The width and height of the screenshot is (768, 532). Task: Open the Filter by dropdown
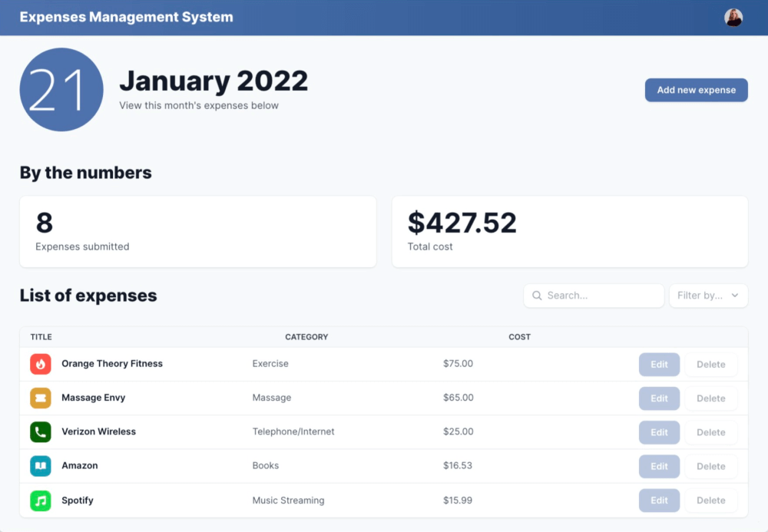coord(708,296)
